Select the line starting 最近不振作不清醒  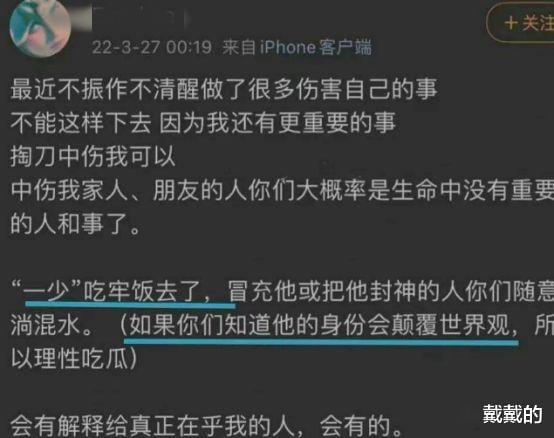coord(224,89)
